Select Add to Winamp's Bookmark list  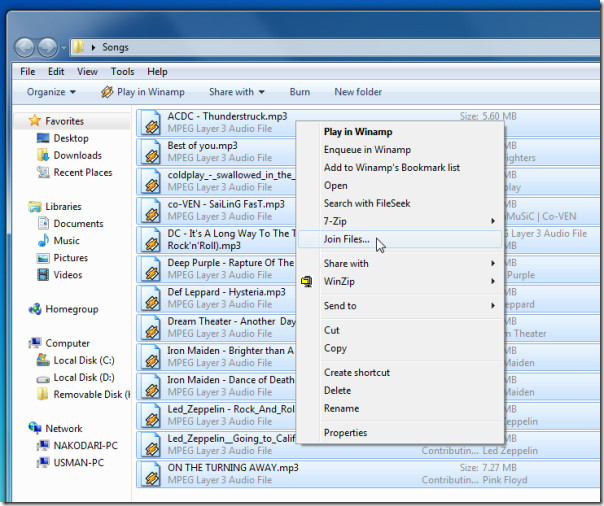click(x=399, y=168)
